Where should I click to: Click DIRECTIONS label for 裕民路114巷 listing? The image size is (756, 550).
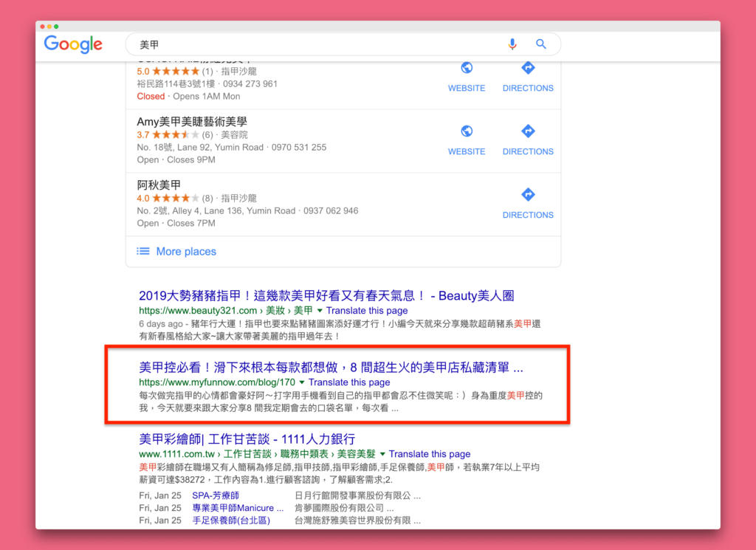(528, 88)
